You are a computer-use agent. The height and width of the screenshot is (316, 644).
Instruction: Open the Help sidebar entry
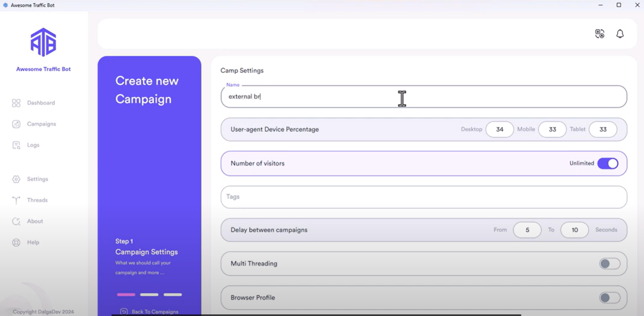[33, 242]
